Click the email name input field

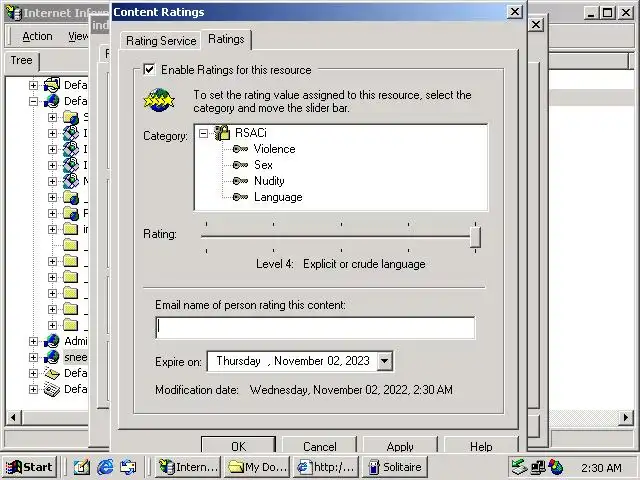click(315, 328)
